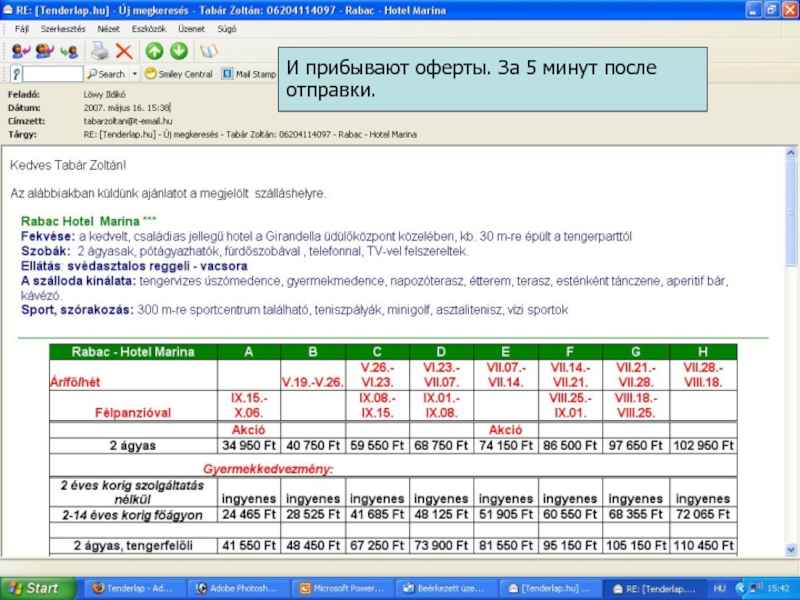Screen dimensions: 800x600
Task: Open the Szerkesztés menu
Action: click(x=62, y=30)
